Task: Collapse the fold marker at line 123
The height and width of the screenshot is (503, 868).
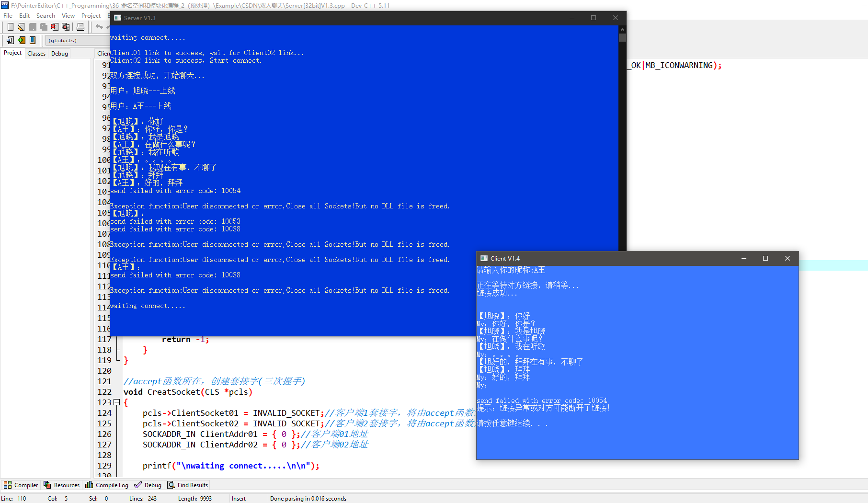Action: pos(116,402)
